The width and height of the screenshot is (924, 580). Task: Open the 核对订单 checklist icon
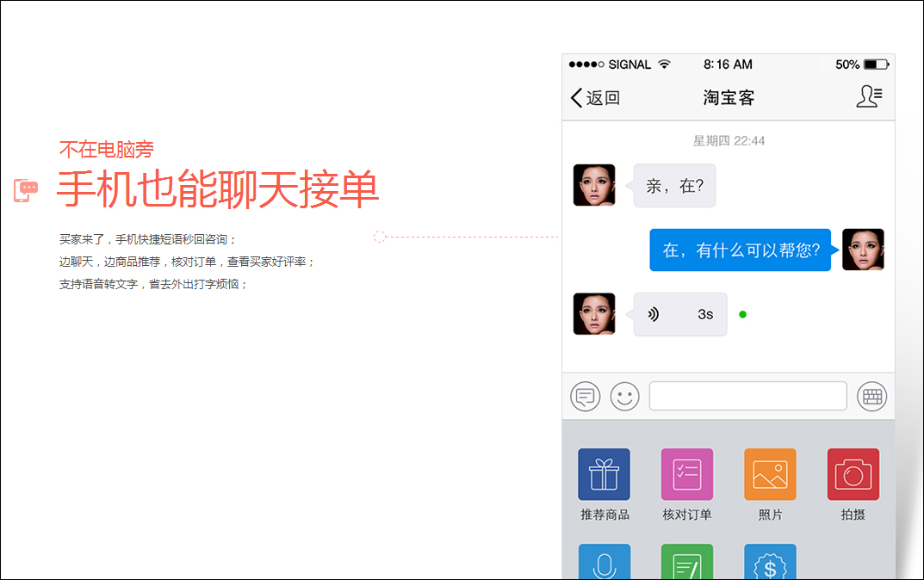(686, 474)
